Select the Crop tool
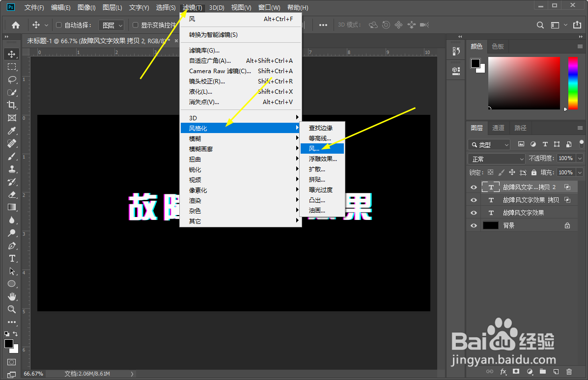The image size is (588, 380). pos(11,105)
